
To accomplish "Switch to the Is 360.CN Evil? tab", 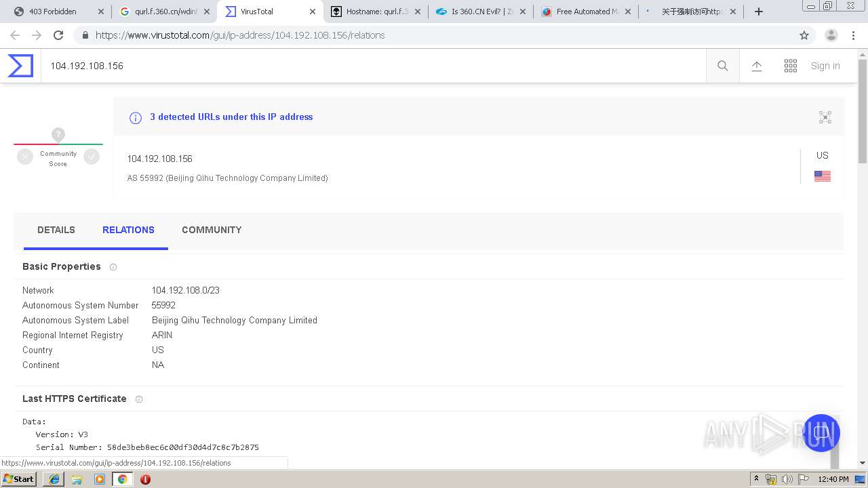I will coord(483,12).
